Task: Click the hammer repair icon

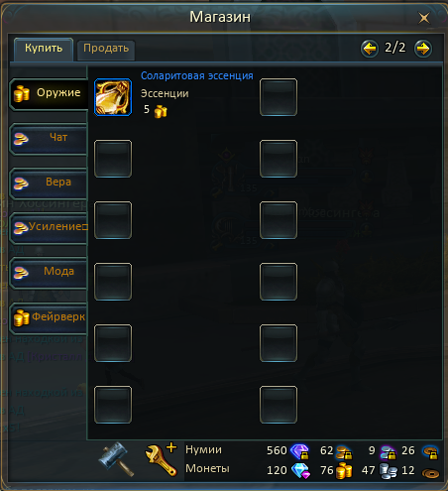Action: pyautogui.click(x=116, y=459)
